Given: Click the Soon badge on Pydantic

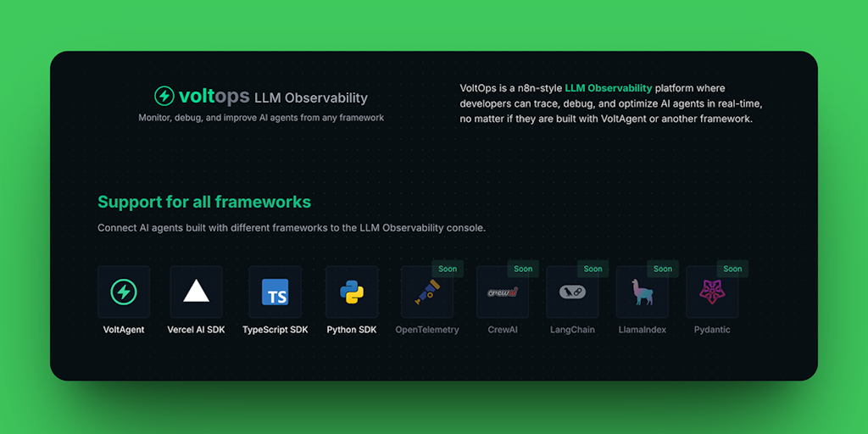Looking at the screenshot, I should pos(732,269).
